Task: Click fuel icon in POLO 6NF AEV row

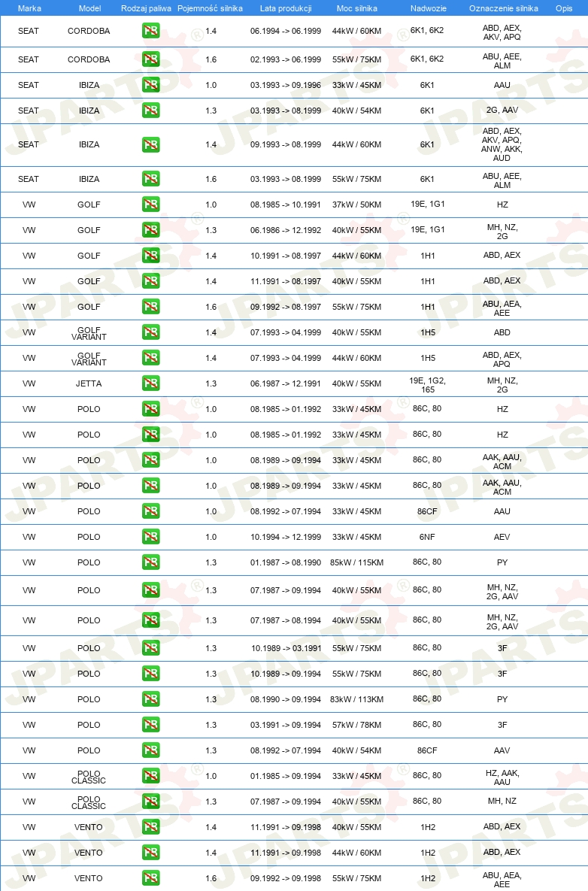Action: click(x=150, y=536)
